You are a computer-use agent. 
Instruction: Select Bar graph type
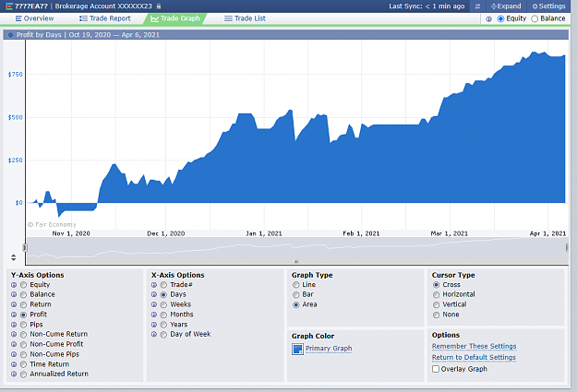tap(296, 294)
